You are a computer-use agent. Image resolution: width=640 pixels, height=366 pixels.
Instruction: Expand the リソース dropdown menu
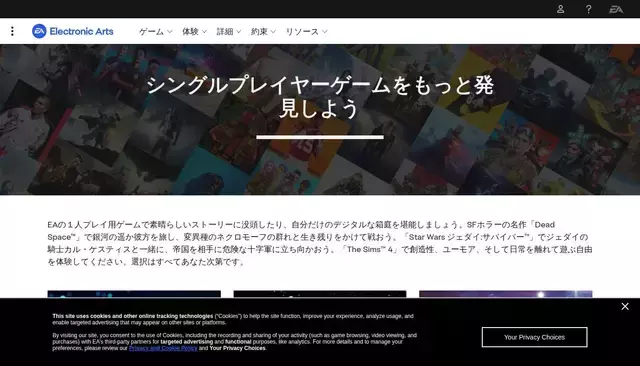click(306, 31)
